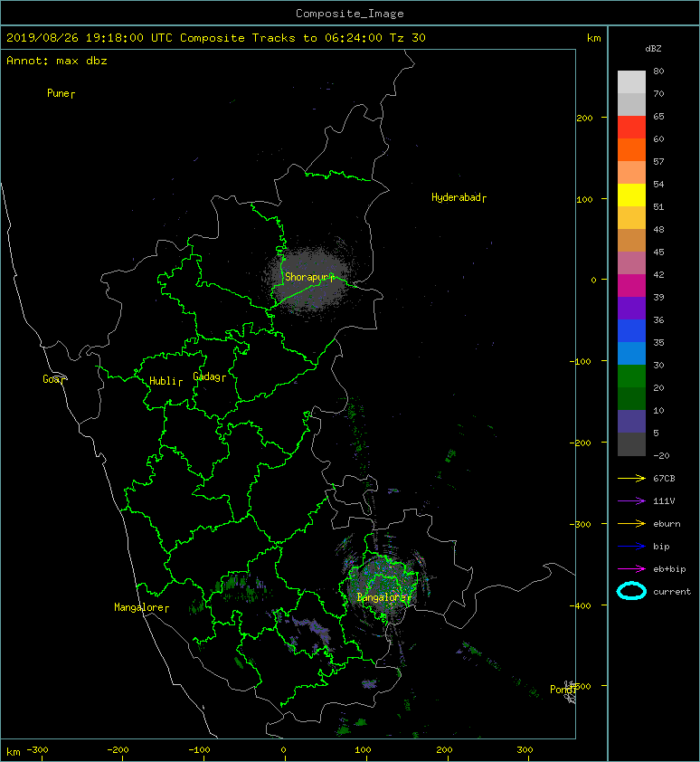Click the 67CB legend label
700x762 pixels.
(664, 479)
